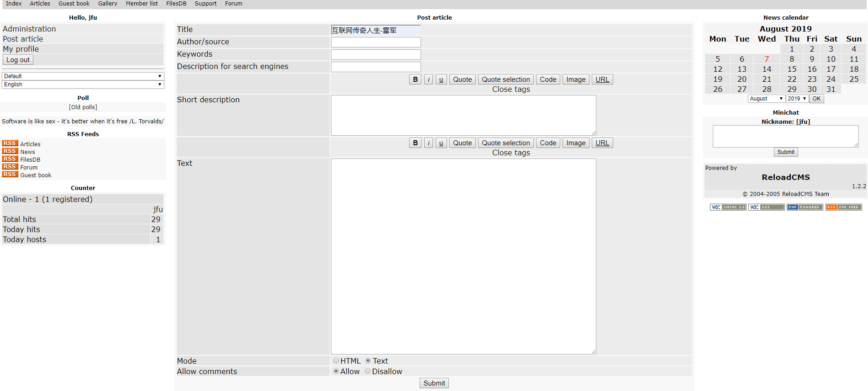Viewport: 868px width, 391px height.
Task: Click the Author/source input field
Action: click(x=376, y=42)
